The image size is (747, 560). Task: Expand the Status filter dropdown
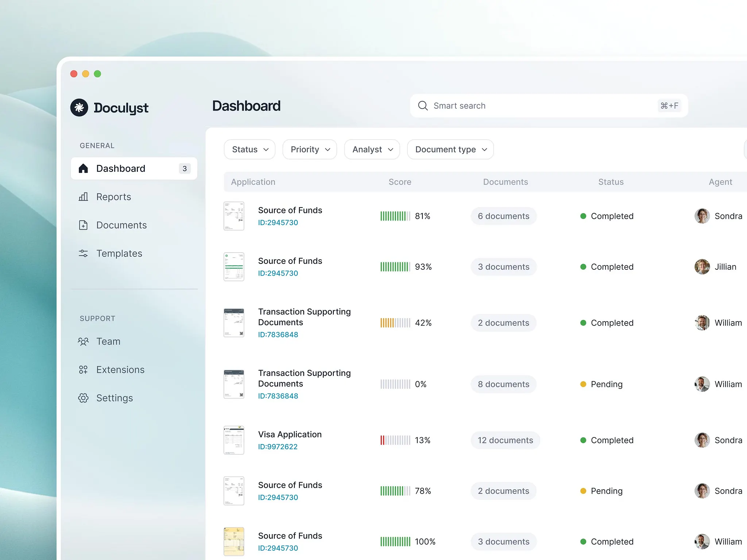(x=250, y=149)
